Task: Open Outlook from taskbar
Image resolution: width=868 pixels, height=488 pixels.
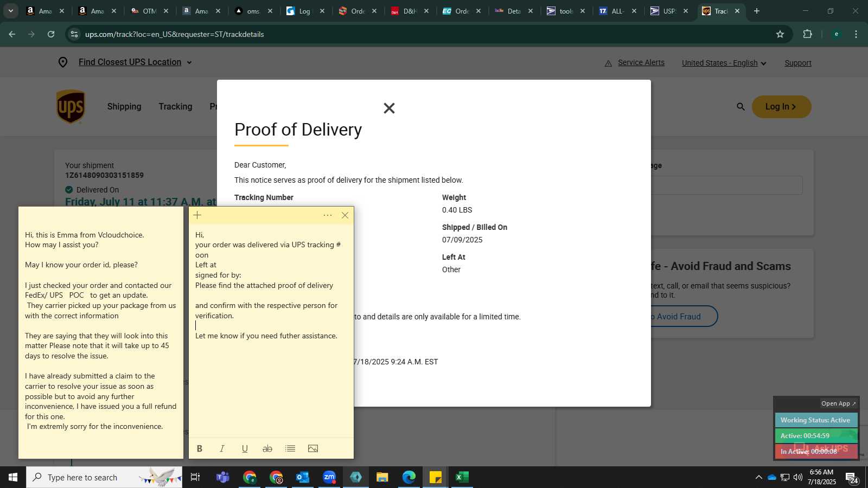Action: point(302,477)
